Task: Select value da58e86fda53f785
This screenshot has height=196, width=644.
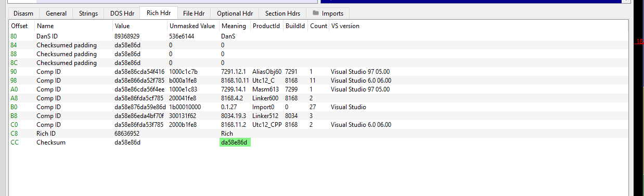Action: click(x=139, y=125)
